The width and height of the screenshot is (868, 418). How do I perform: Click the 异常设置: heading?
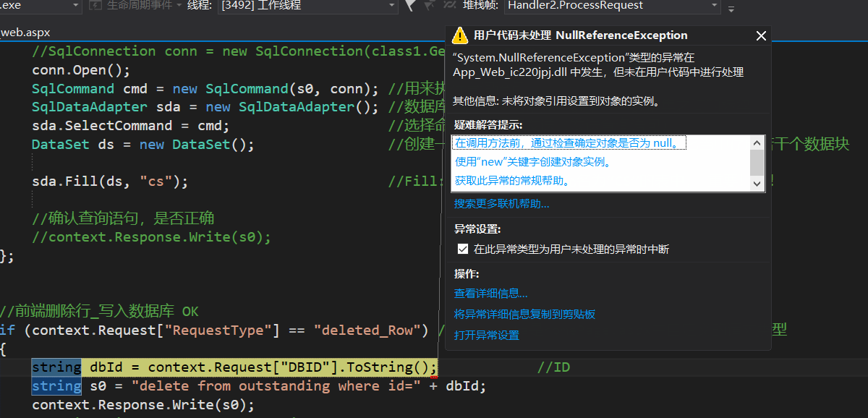[x=477, y=229]
